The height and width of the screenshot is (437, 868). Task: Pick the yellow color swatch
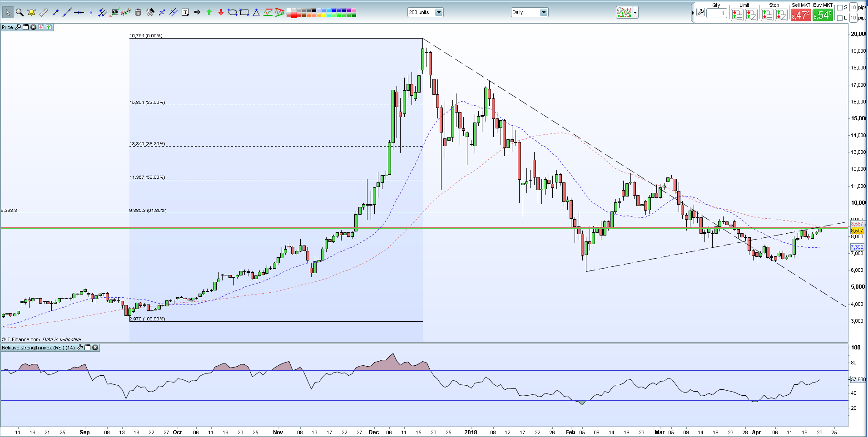coord(323,15)
